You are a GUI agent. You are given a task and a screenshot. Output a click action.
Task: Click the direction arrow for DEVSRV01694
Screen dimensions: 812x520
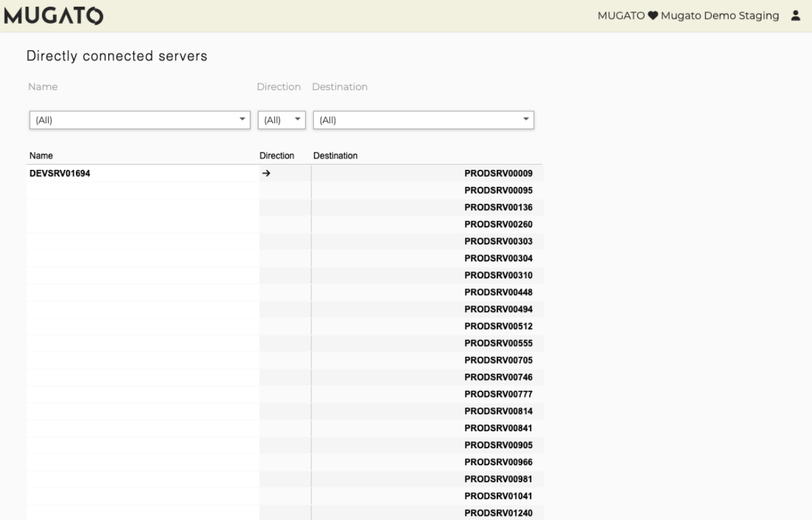coord(266,173)
